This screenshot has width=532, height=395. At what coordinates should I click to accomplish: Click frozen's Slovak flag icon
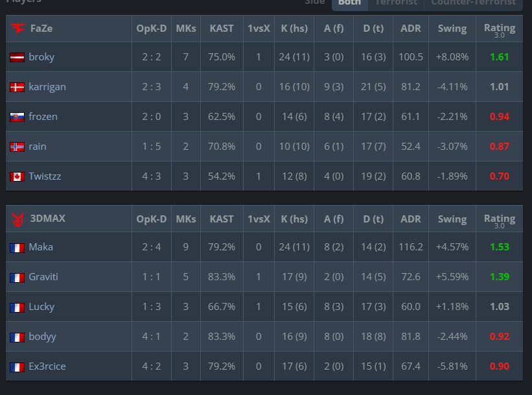[17, 117]
